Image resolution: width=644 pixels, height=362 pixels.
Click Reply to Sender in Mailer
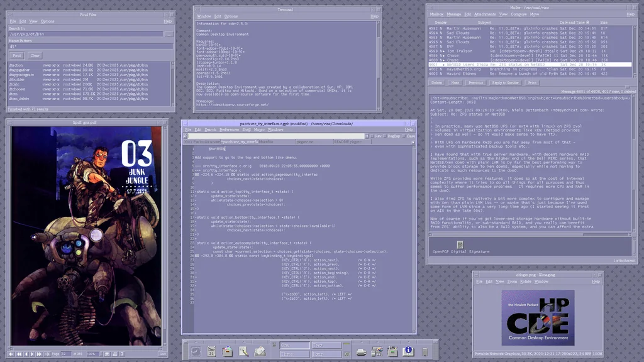coord(505,82)
